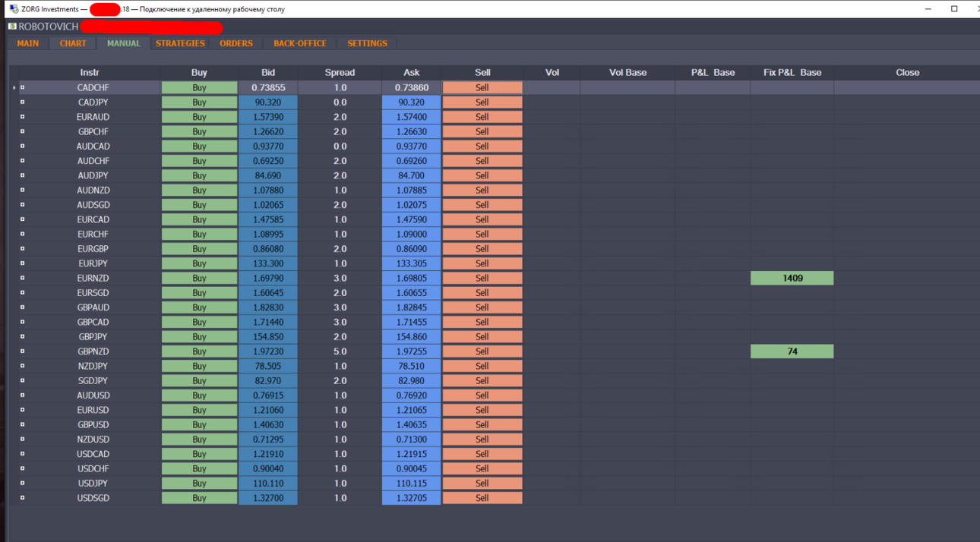Image resolution: width=980 pixels, height=542 pixels.
Task: Click the Vol Base column header
Action: pos(628,72)
